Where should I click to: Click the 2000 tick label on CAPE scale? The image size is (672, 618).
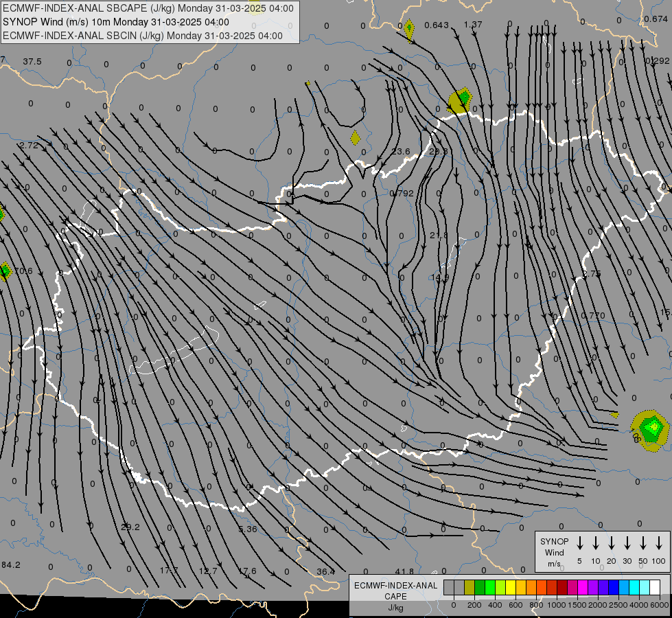click(597, 605)
